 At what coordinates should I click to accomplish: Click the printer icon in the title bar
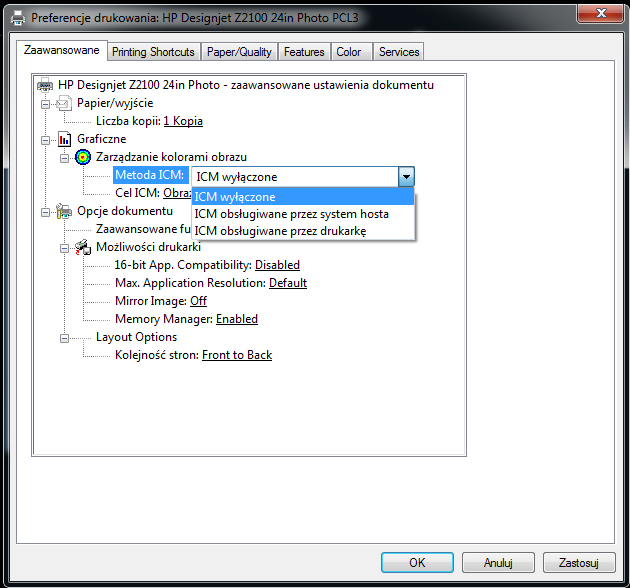tap(18, 18)
